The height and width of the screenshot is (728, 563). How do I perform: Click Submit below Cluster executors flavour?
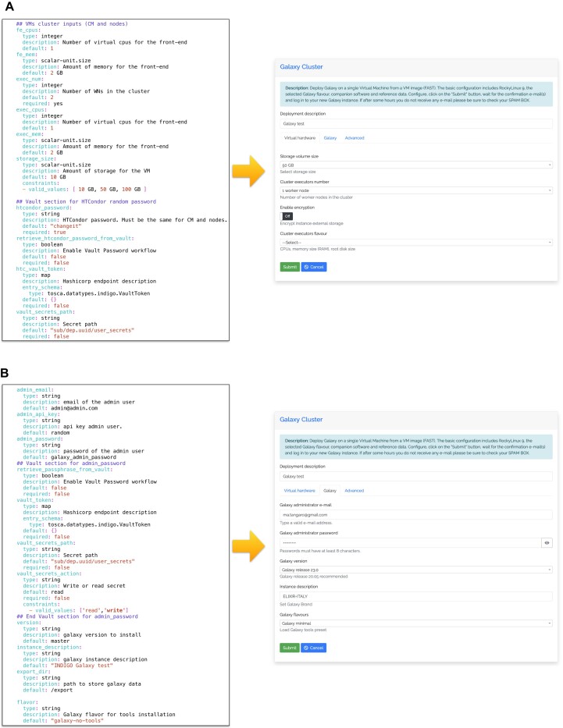tap(290, 267)
